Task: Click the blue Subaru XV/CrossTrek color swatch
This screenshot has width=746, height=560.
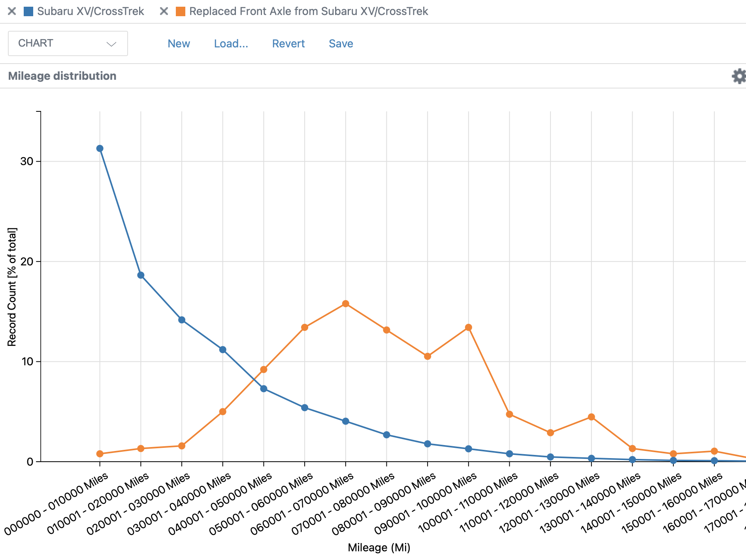Action: [x=28, y=11]
